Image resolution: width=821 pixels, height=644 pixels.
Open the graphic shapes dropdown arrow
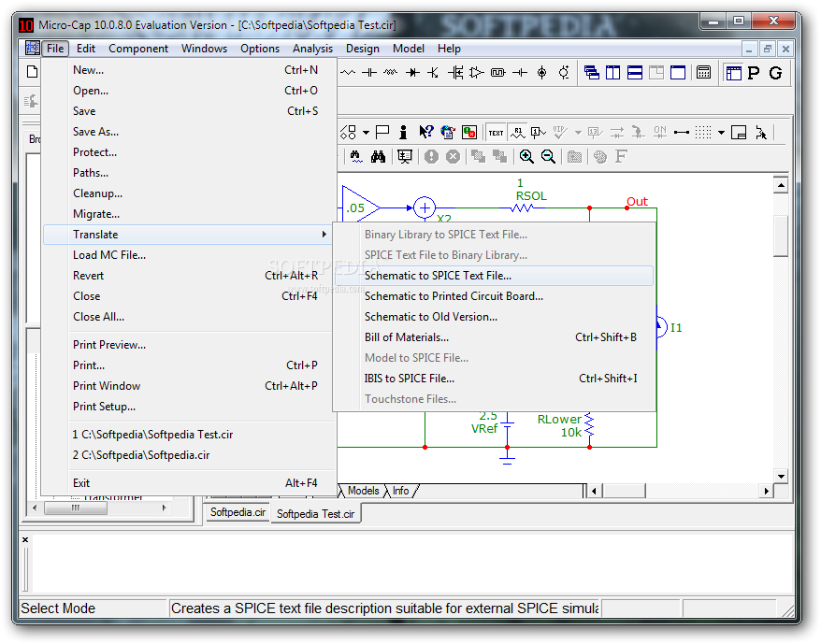[x=366, y=133]
